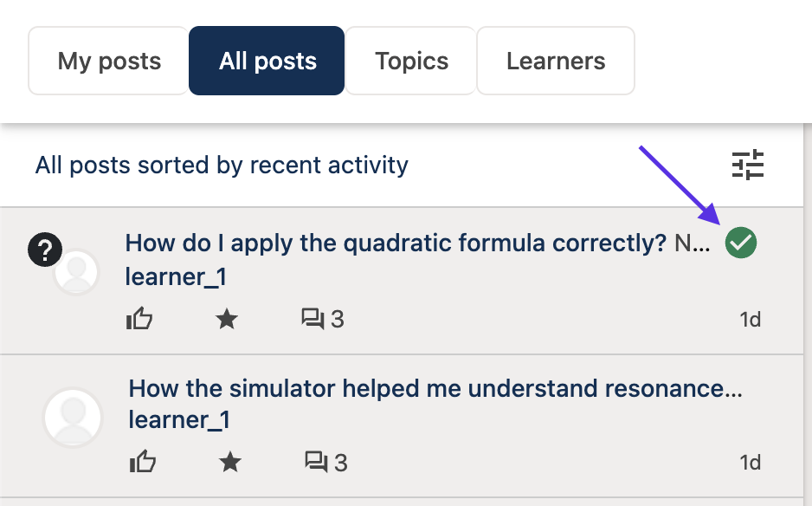Viewport: 812px width, 506px height.
Task: Click learner_1 under the quadratic formula post
Action: (176, 277)
